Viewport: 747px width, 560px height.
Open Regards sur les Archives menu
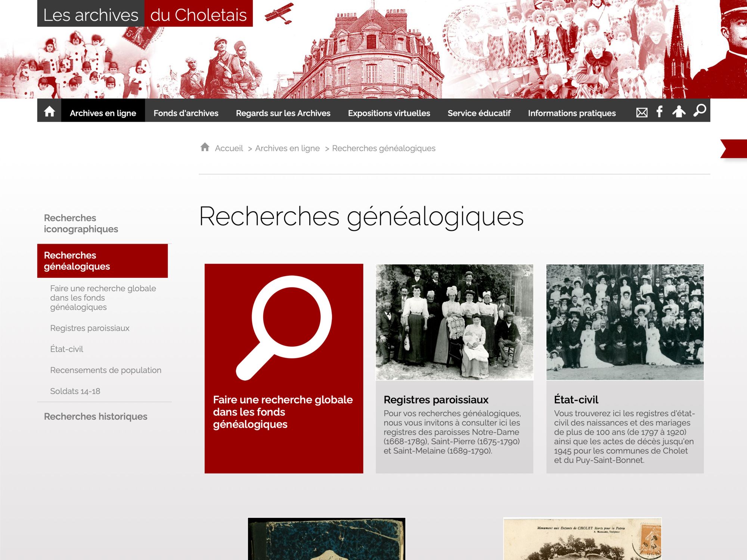[x=283, y=113]
